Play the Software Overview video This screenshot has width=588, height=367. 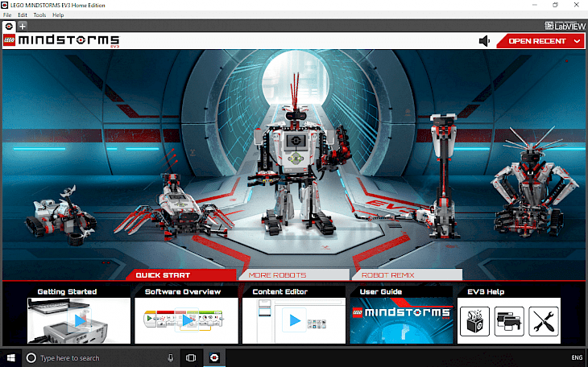(187, 321)
